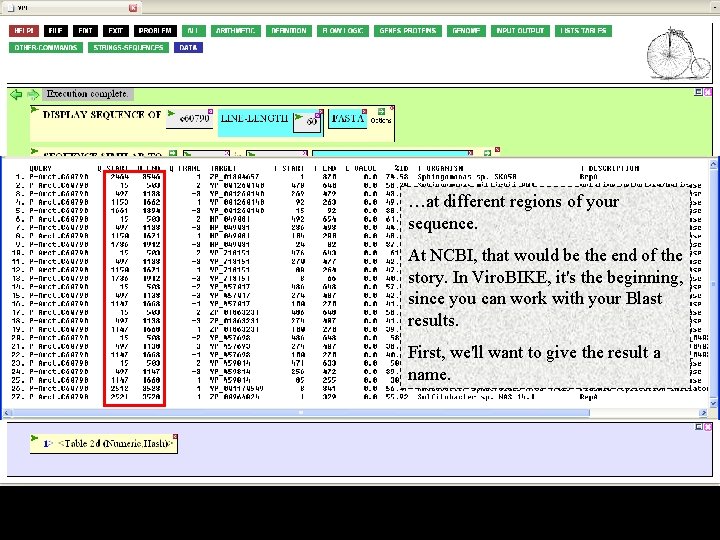Open the GENES-PROTEINS palette
Viewport: 720px width, 540px height.
click(408, 31)
